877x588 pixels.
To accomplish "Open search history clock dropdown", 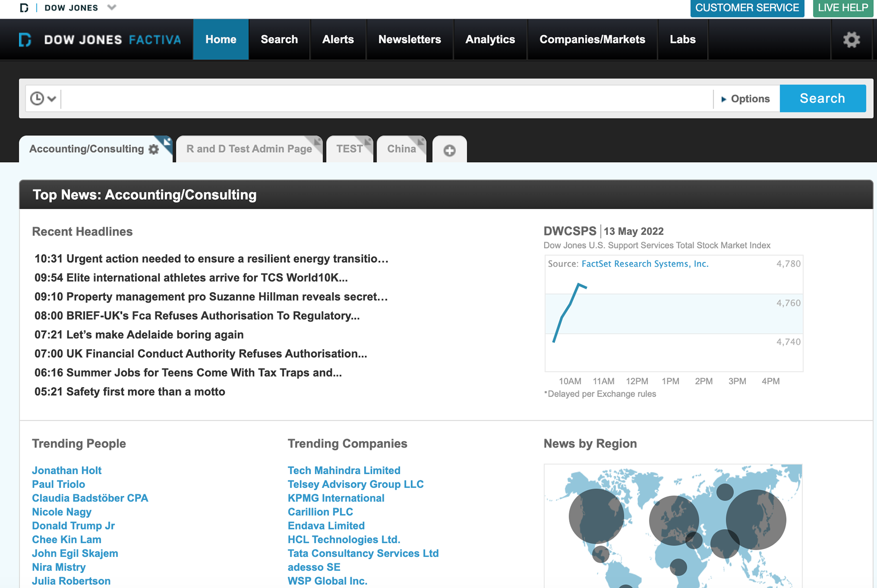I will [x=43, y=99].
